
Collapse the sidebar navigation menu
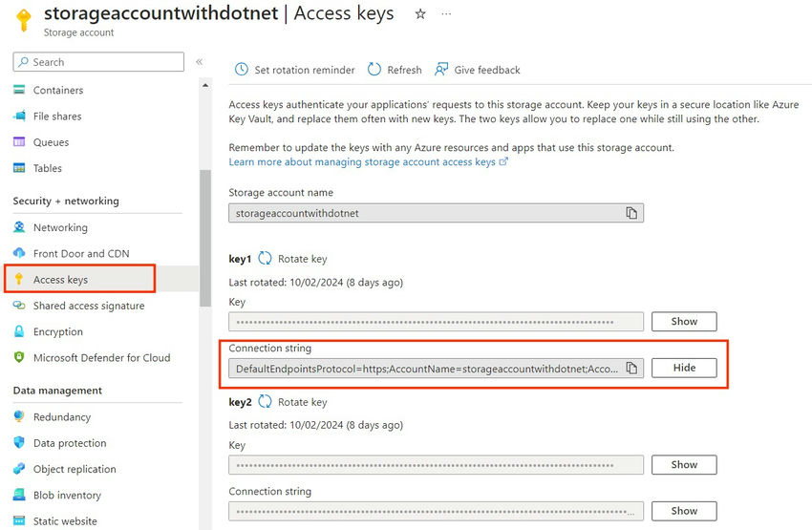coord(199,62)
